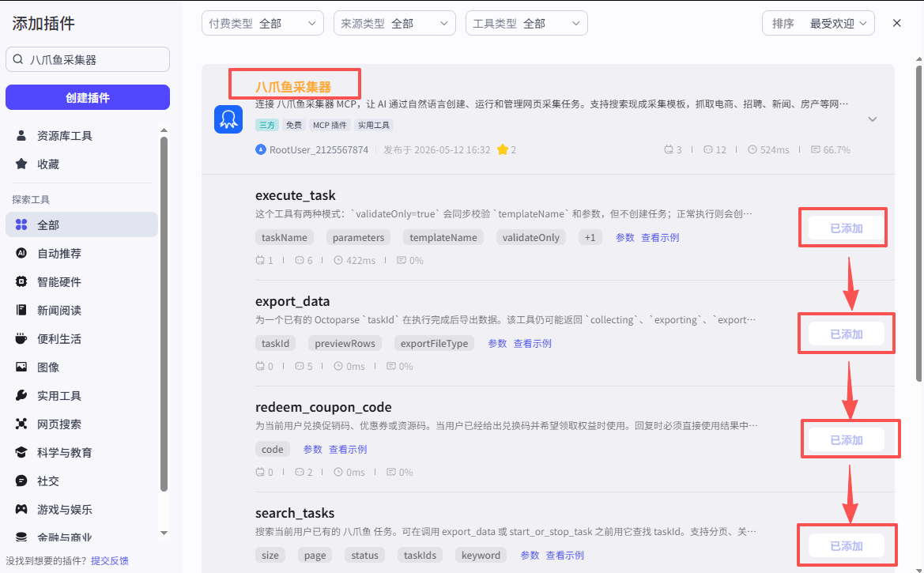924x573 pixels.
Task: Click 查看示例 link under redeem_coupon_code
Action: pos(348,449)
